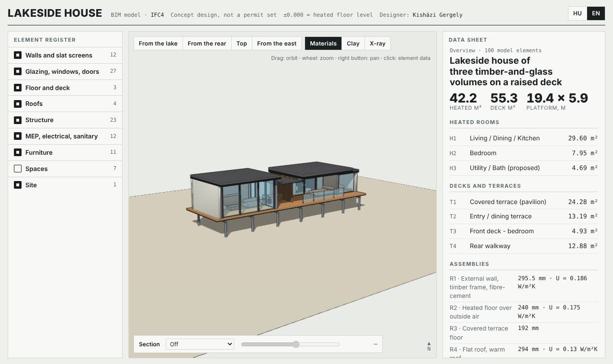The width and height of the screenshot is (613, 364).
Task: Click the section position slider handle
Action: click(x=296, y=344)
